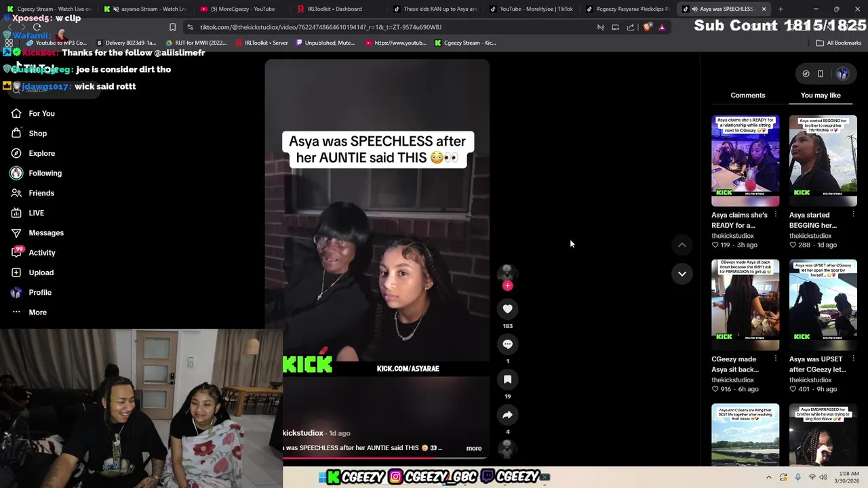Show hidden system tray icons

click(768, 477)
